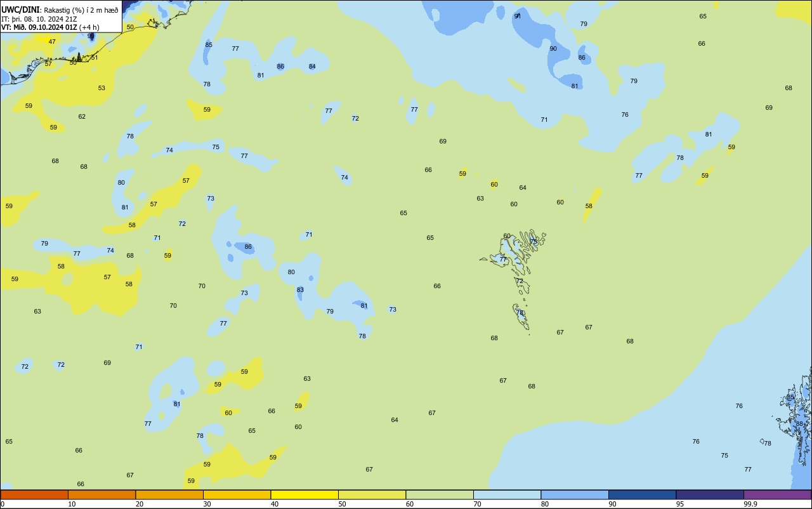Click the title text 'UWC/DINI: Rakastig (%) í 2 m hæð'

click(x=60, y=10)
